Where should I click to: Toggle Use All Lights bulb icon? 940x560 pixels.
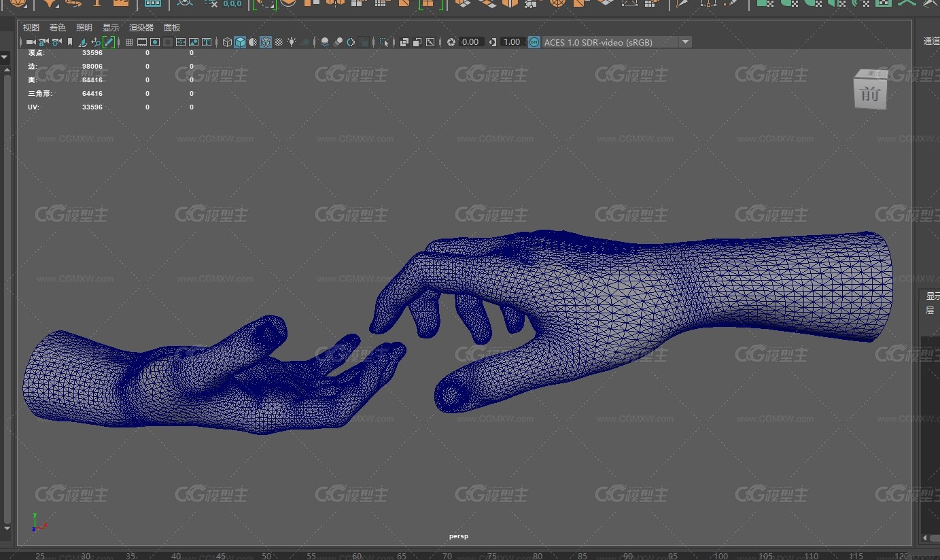[x=292, y=42]
